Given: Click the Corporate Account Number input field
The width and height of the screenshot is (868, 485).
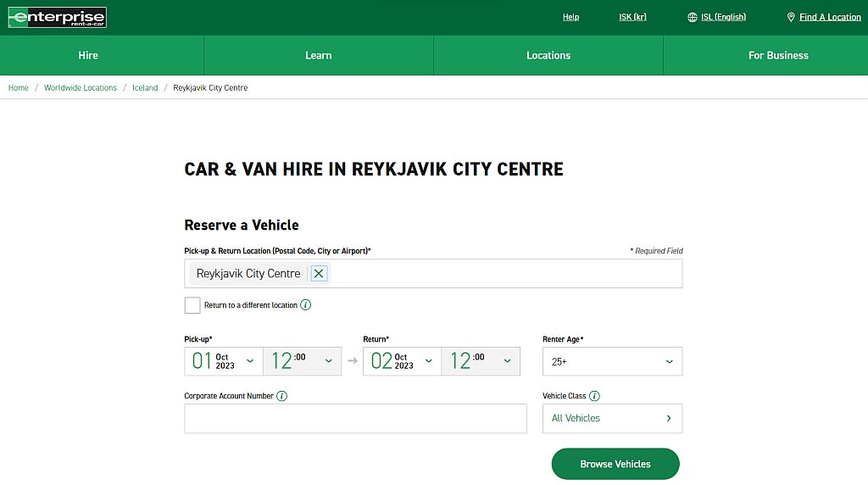Looking at the screenshot, I should point(355,419).
